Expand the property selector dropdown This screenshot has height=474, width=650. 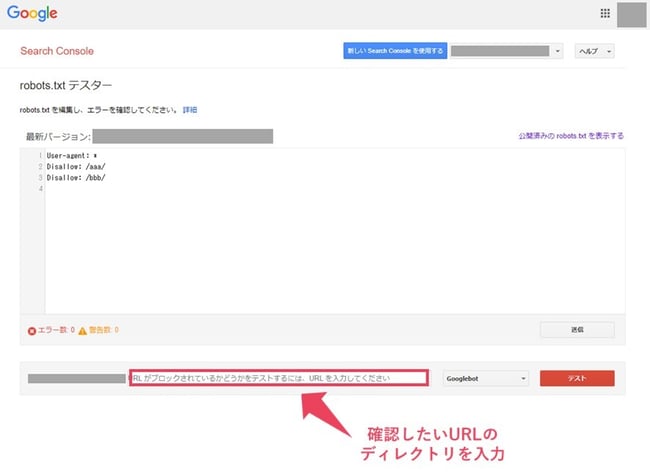(557, 51)
